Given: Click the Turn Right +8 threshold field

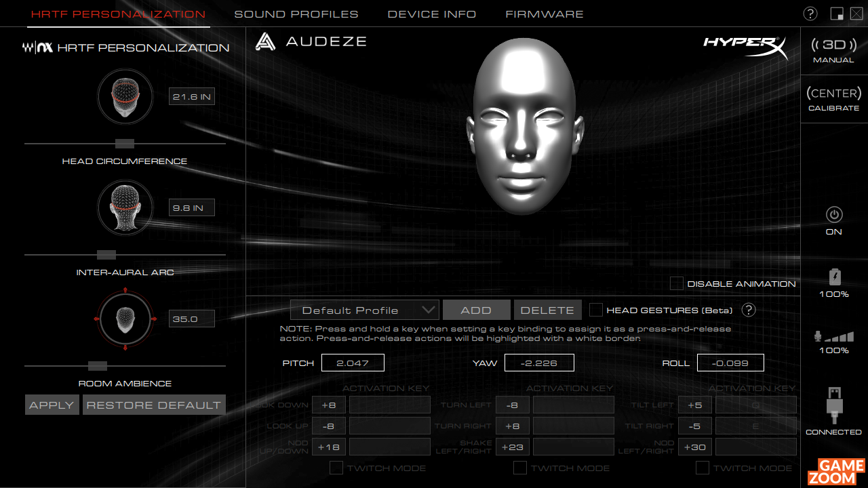Looking at the screenshot, I should (x=513, y=426).
